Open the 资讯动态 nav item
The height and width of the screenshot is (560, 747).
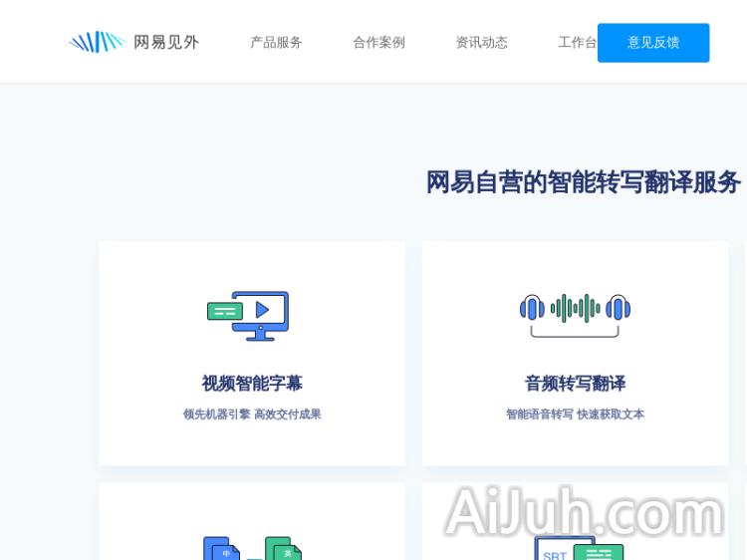tap(481, 42)
